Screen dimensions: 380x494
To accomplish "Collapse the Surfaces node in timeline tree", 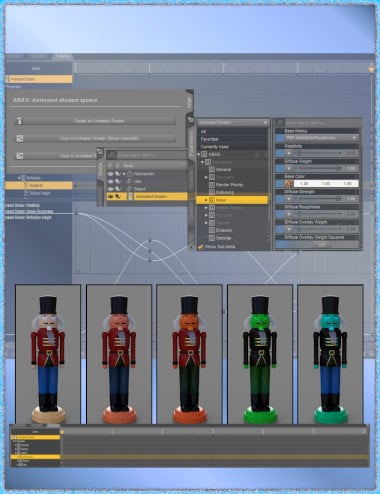I will 19,178.
